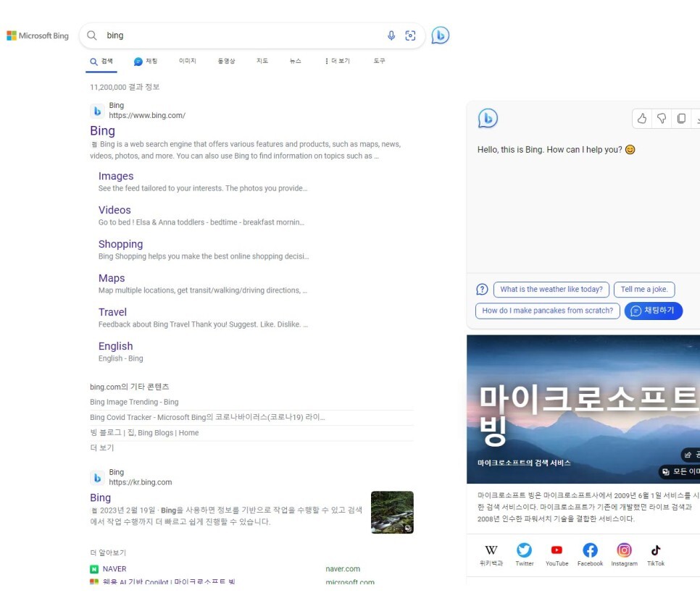Open Bing Blogs Home link

(144, 433)
